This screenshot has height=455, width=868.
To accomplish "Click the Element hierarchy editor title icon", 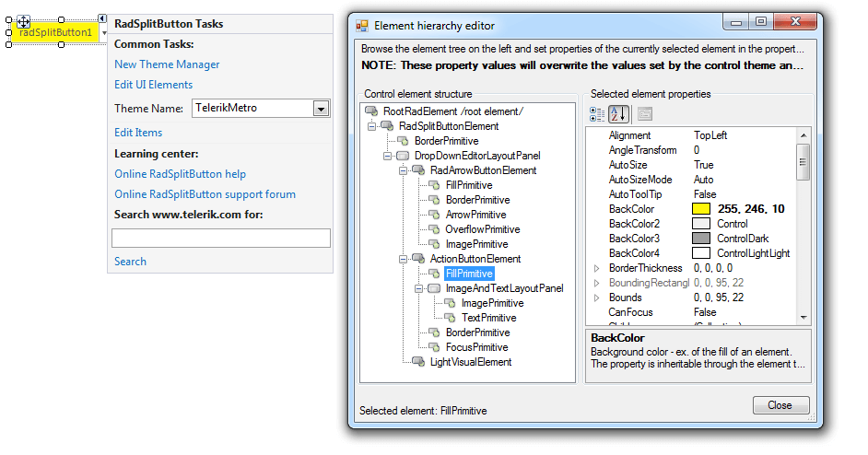I will point(362,26).
